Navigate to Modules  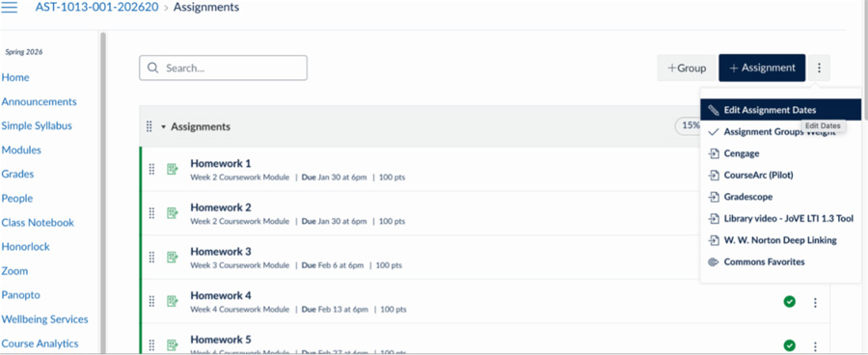click(x=21, y=150)
